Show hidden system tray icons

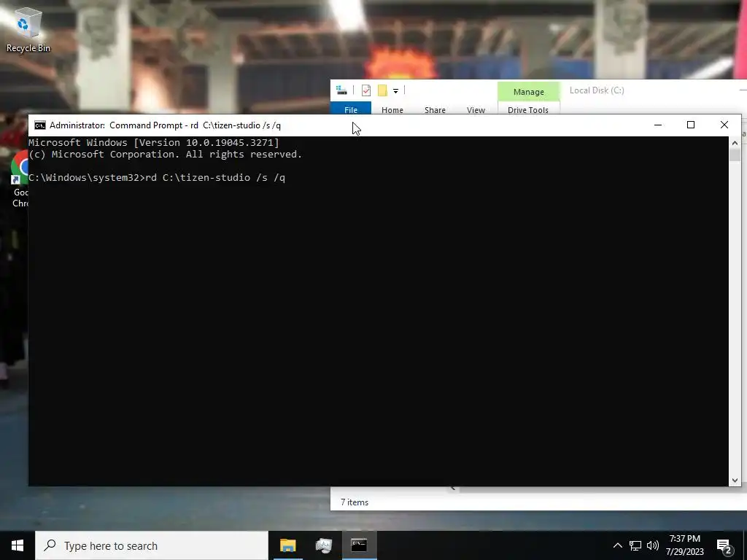pyautogui.click(x=617, y=545)
